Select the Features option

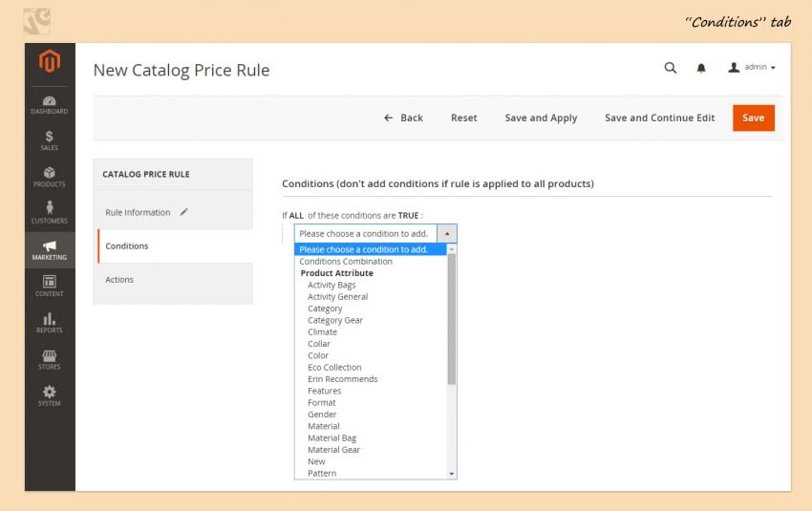click(x=324, y=391)
